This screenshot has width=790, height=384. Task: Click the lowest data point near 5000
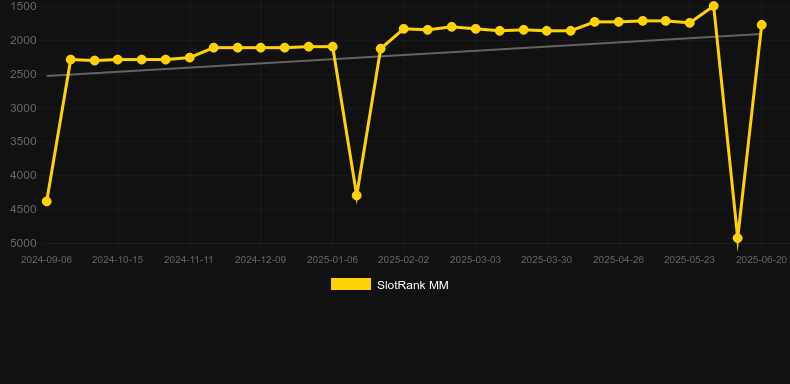pos(738,238)
